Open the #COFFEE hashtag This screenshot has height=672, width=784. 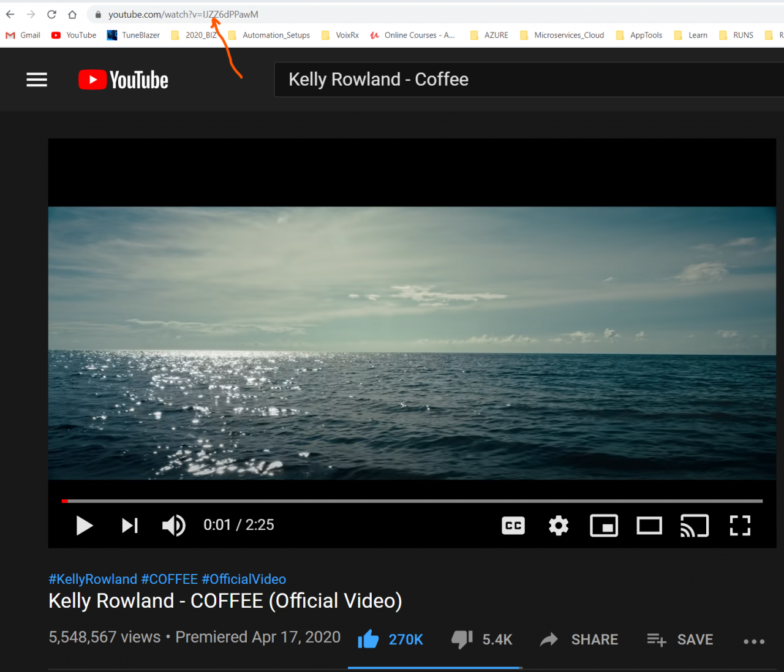pos(170,579)
